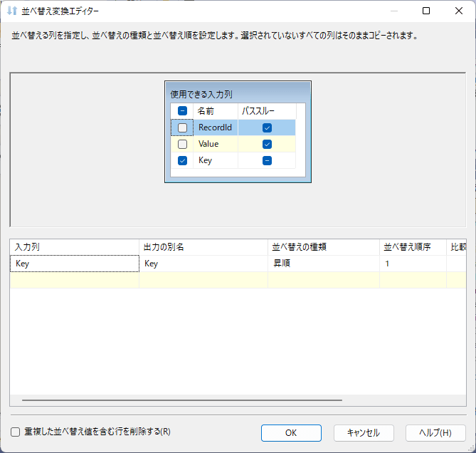Click the キャンセル button
The width and height of the screenshot is (476, 453).
364,433
